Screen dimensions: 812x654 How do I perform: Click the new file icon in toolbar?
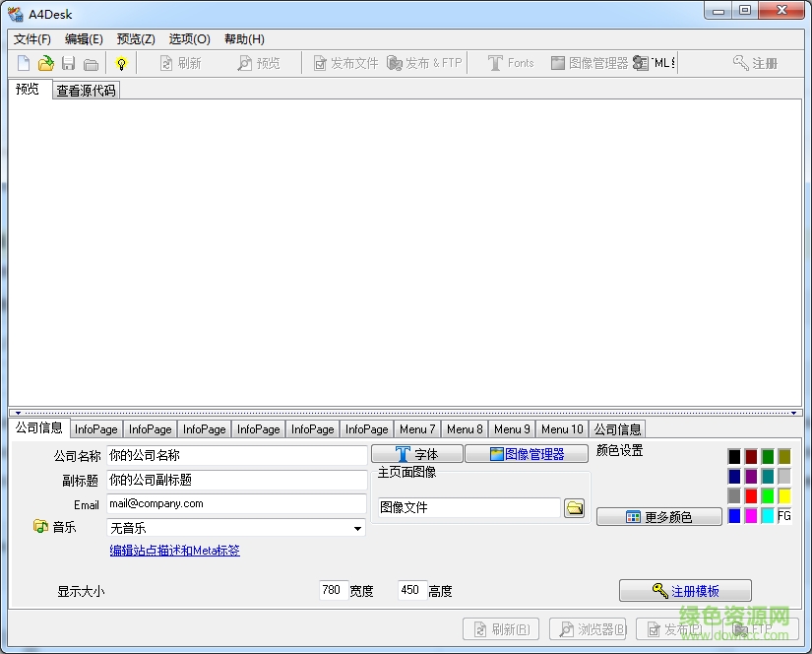[24, 63]
